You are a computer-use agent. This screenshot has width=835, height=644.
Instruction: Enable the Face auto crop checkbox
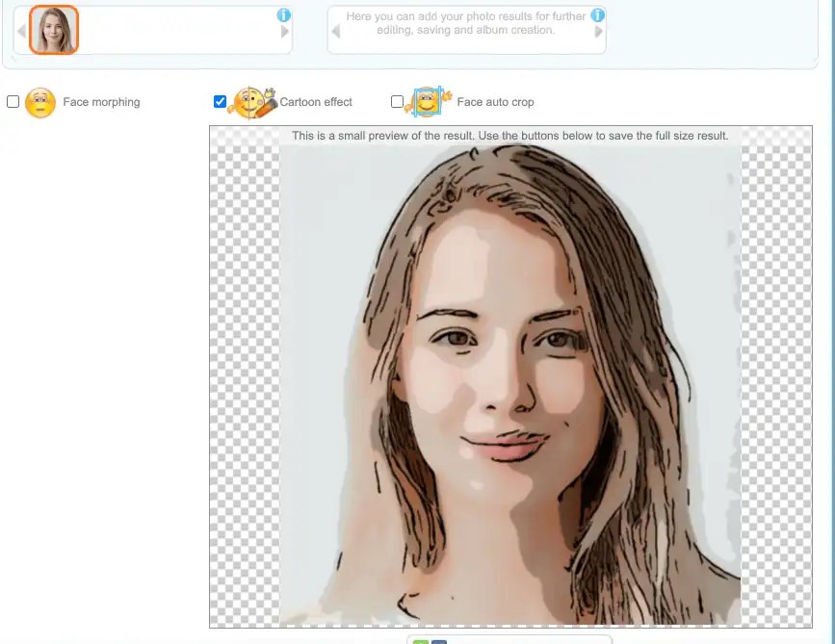coord(396,100)
